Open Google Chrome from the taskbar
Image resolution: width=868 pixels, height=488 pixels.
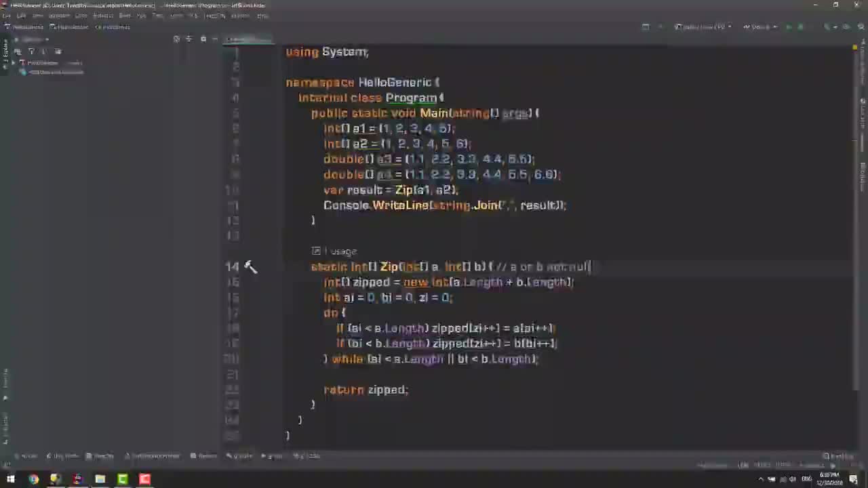click(x=33, y=480)
